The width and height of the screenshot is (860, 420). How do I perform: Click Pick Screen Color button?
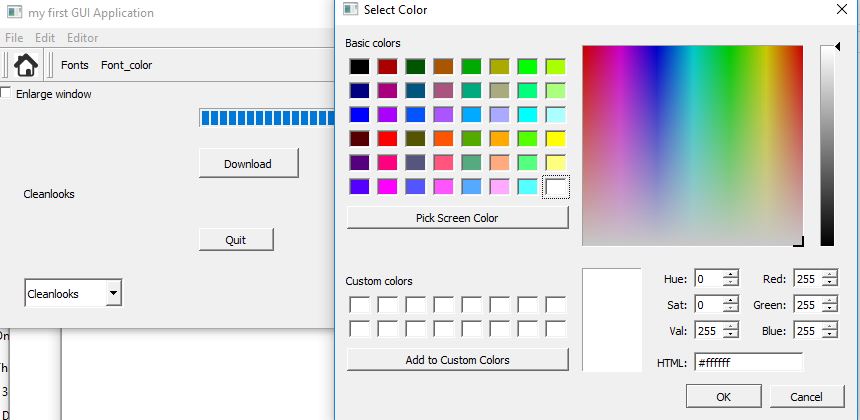[x=457, y=218]
